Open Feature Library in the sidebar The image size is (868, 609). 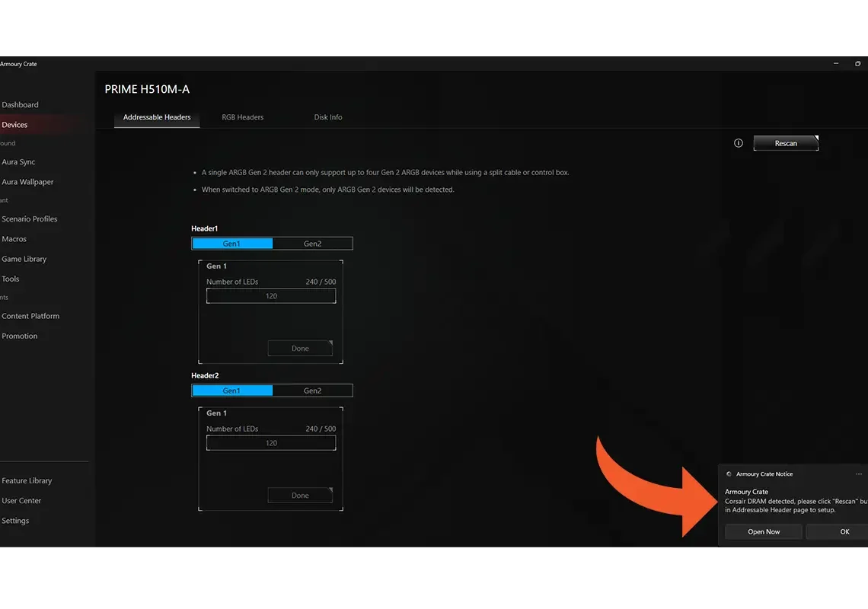[x=27, y=480]
